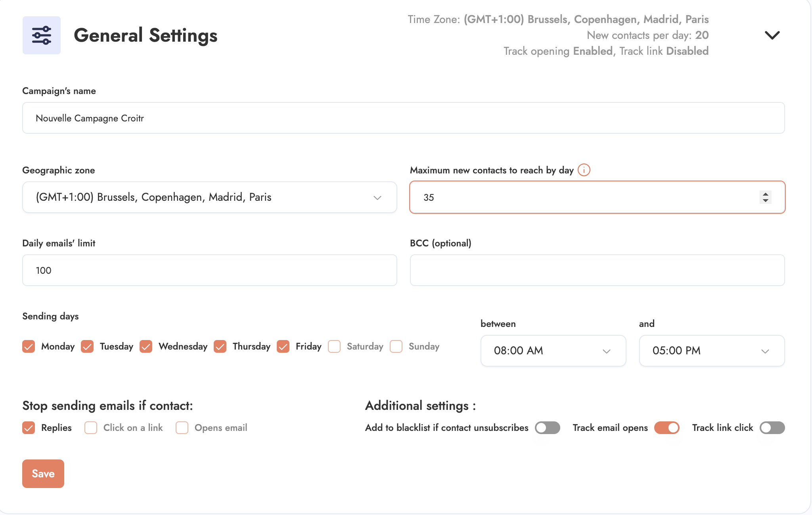The width and height of the screenshot is (812, 515).
Task: Collapse the General Settings panel chevron
Action: click(772, 35)
